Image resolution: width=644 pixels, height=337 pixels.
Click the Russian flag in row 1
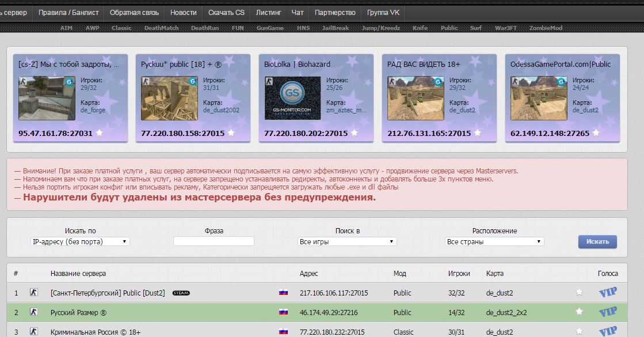point(283,293)
